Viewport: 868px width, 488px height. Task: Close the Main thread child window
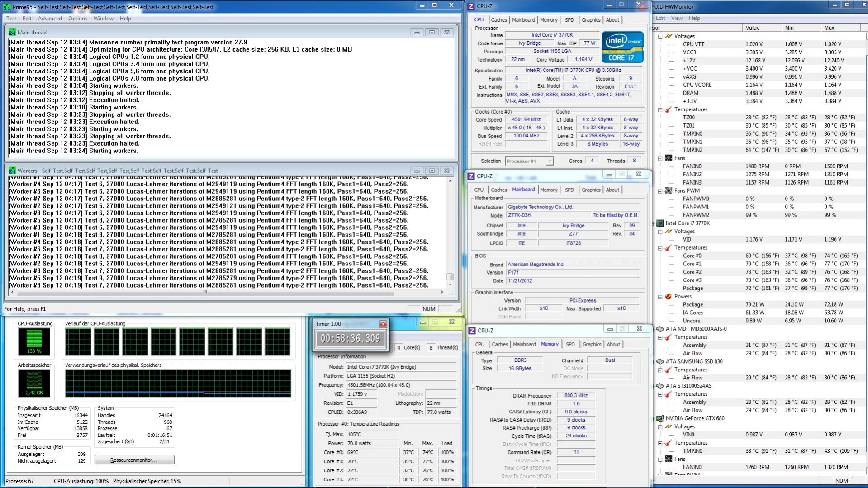pyautogui.click(x=447, y=32)
